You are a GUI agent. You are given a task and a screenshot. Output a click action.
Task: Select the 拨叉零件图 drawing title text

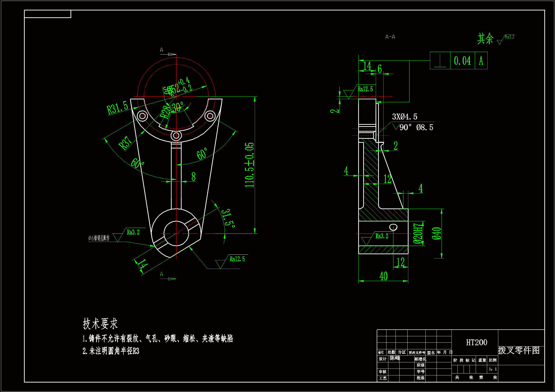tap(519, 350)
